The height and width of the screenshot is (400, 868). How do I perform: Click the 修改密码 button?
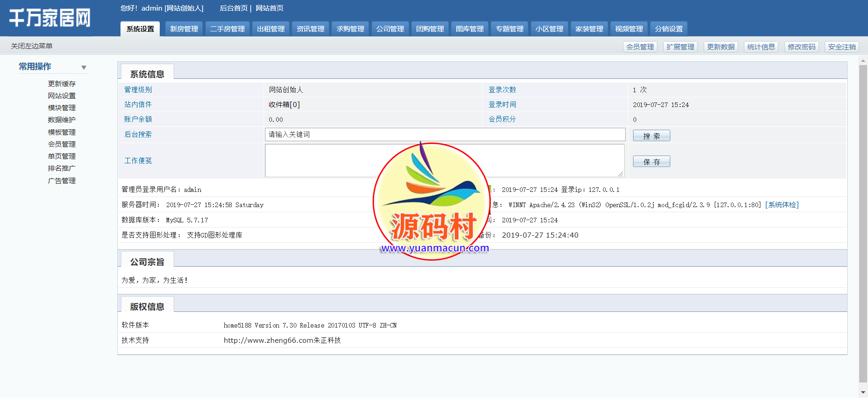(x=802, y=47)
